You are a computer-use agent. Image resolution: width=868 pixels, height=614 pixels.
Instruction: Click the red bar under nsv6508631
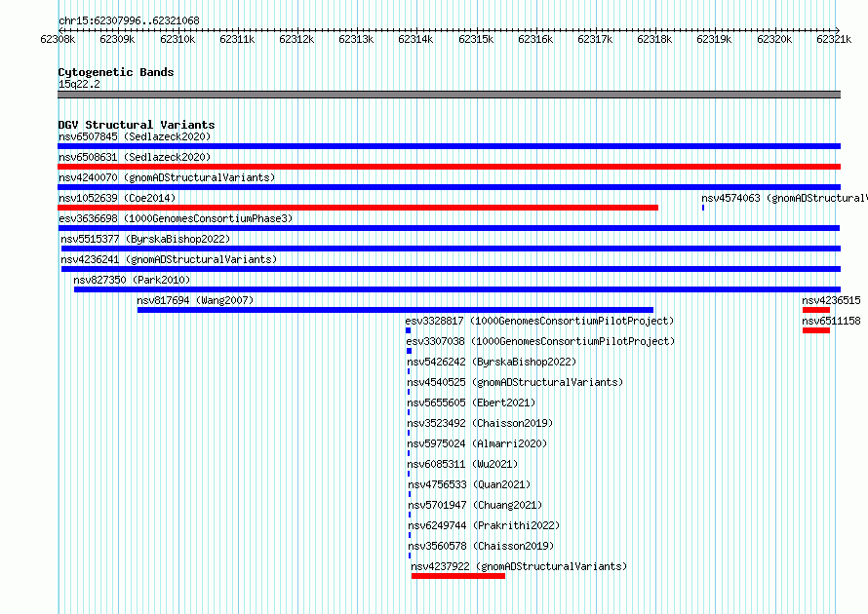449,167
